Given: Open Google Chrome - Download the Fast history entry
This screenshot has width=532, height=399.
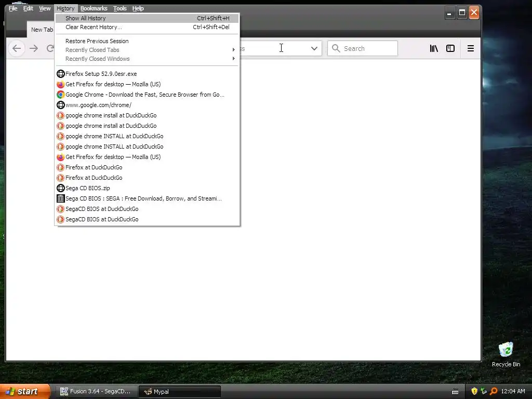Looking at the screenshot, I should point(147,95).
